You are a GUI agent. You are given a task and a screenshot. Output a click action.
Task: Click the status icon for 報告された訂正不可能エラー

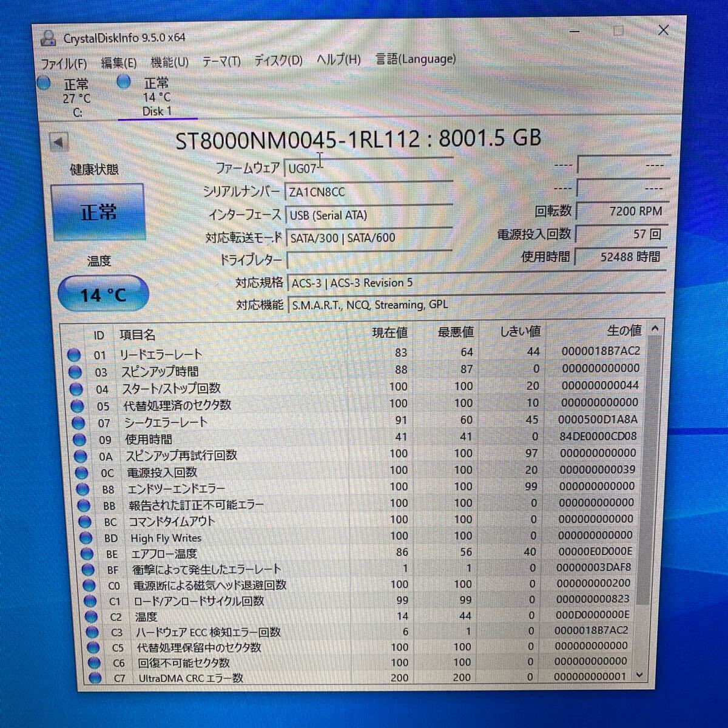pos(84,506)
